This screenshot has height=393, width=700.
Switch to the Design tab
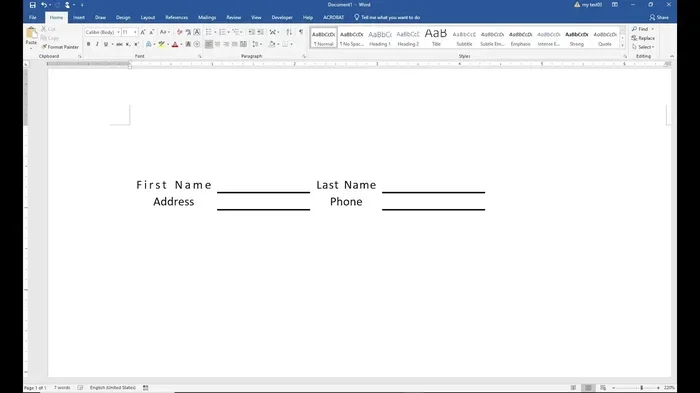123,17
